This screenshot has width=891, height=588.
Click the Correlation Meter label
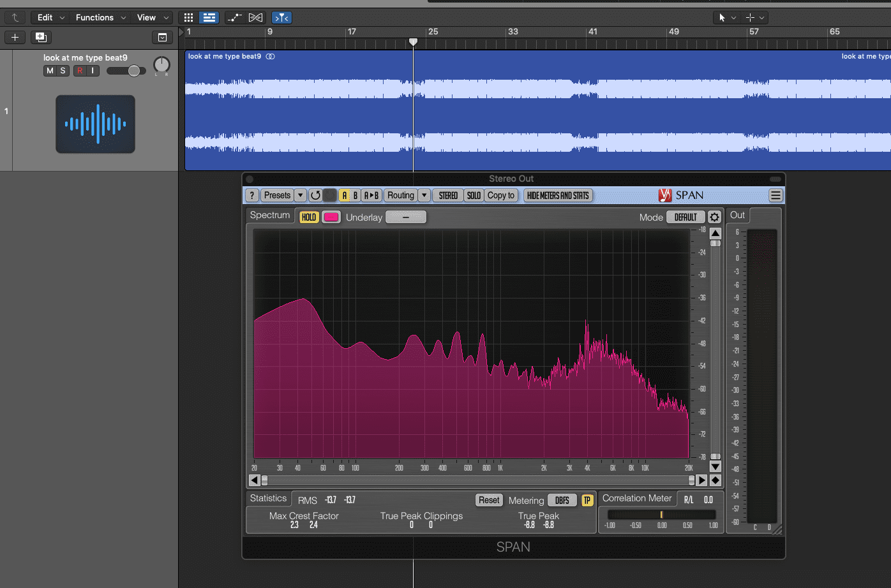[637, 498]
